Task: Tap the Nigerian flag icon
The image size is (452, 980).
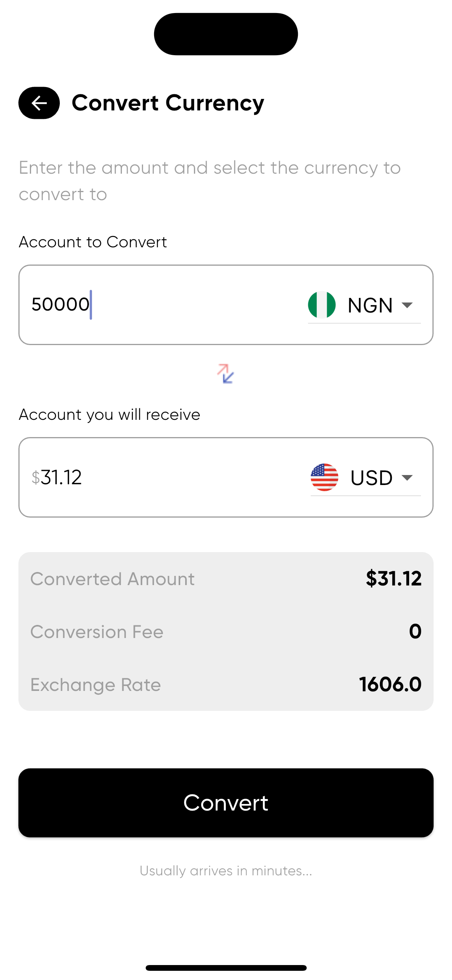Action: click(322, 305)
